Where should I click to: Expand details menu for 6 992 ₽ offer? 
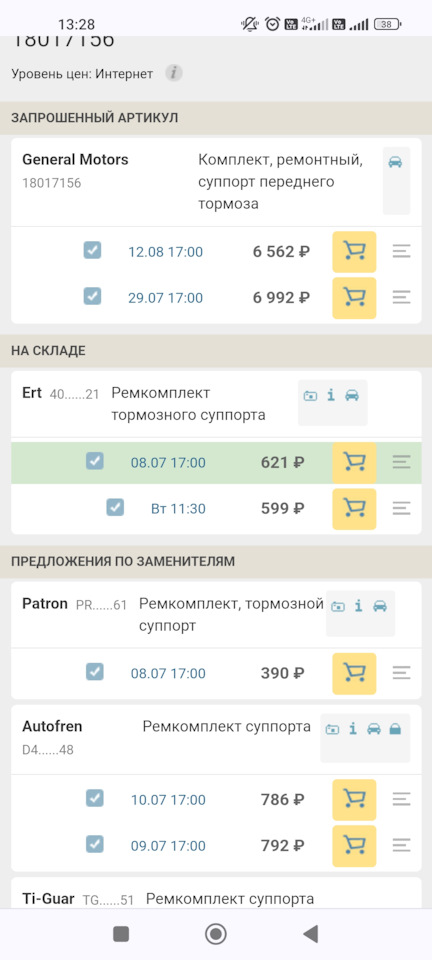pyautogui.click(x=401, y=298)
